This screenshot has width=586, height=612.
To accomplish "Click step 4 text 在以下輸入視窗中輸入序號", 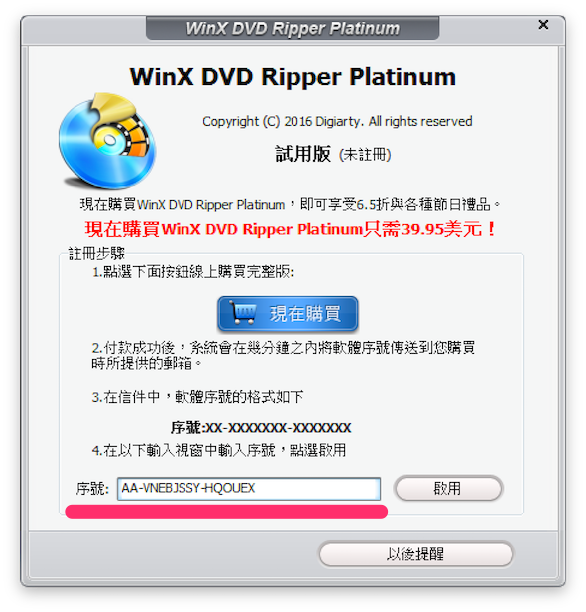I will coord(219,450).
